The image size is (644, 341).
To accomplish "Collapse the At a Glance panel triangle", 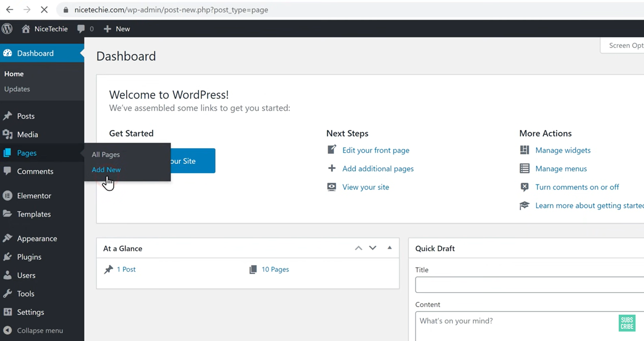I will [390, 248].
